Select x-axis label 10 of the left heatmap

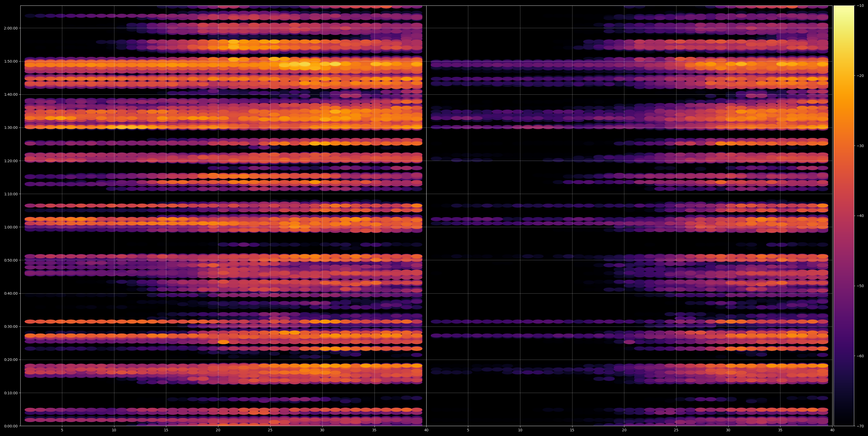tap(114, 430)
